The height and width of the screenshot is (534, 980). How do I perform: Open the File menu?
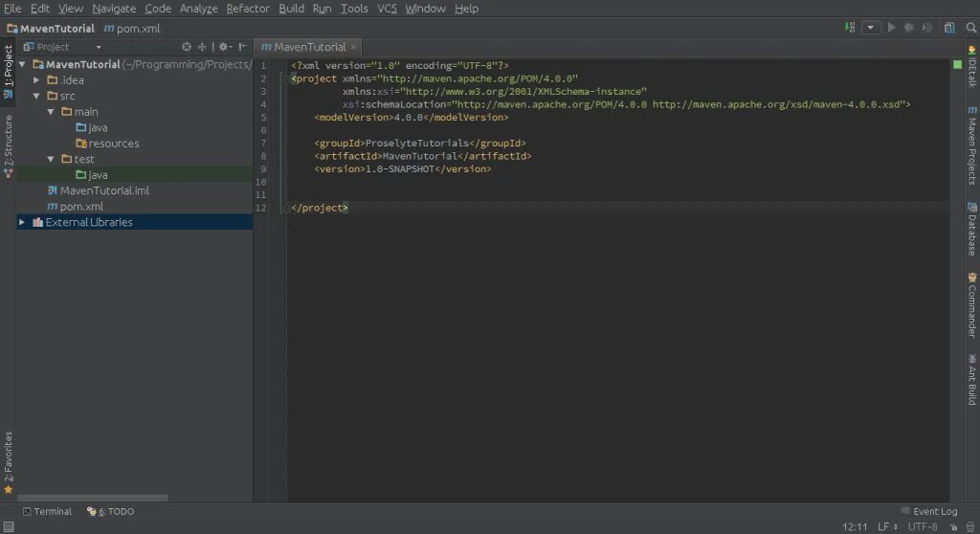point(12,9)
